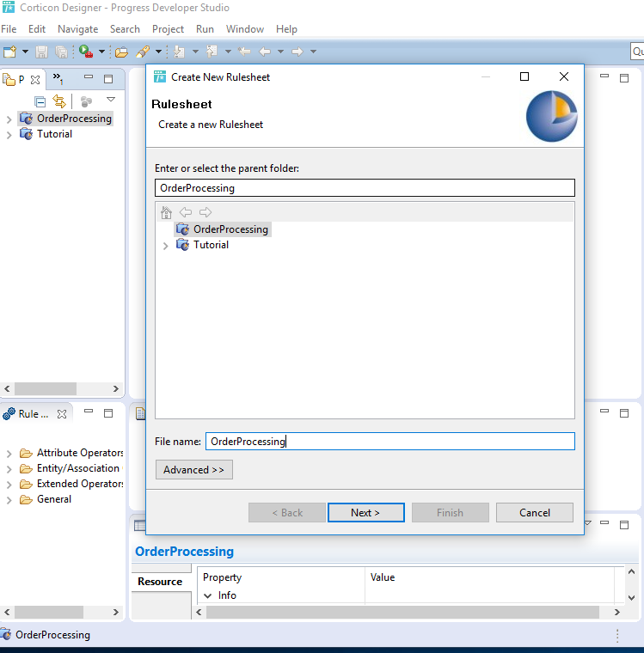
Task: Open the Window menu
Action: [x=245, y=29]
